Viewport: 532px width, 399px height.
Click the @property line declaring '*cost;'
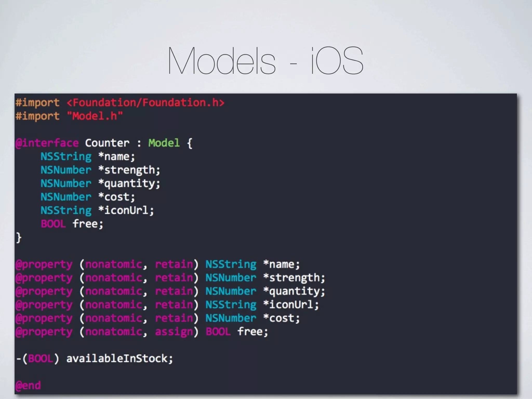pos(158,318)
